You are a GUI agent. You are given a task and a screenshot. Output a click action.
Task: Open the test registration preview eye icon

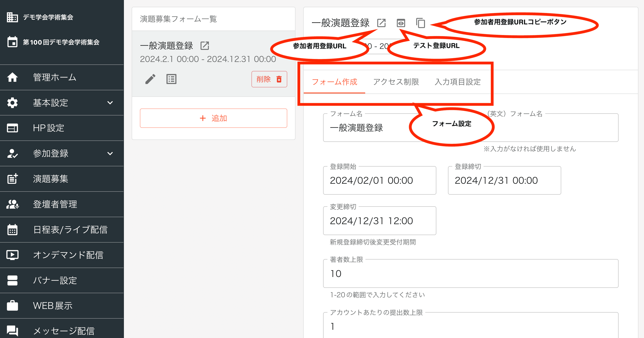[x=401, y=23]
